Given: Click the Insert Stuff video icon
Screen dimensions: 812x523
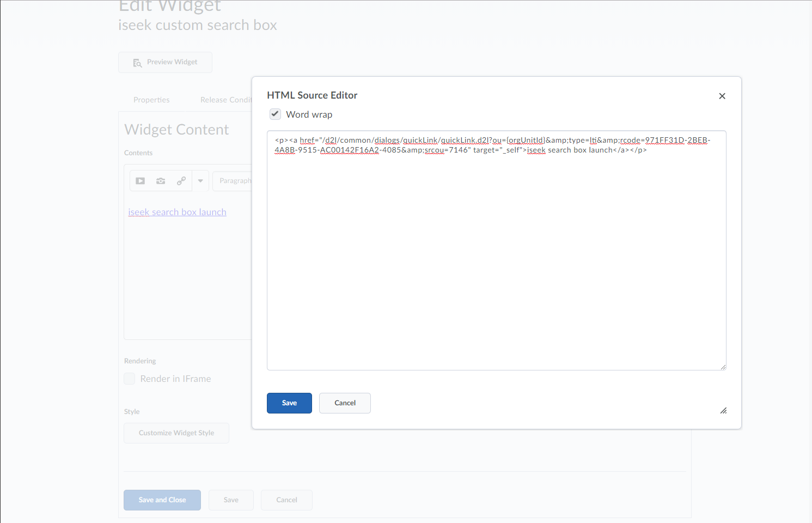Looking at the screenshot, I should [x=141, y=181].
